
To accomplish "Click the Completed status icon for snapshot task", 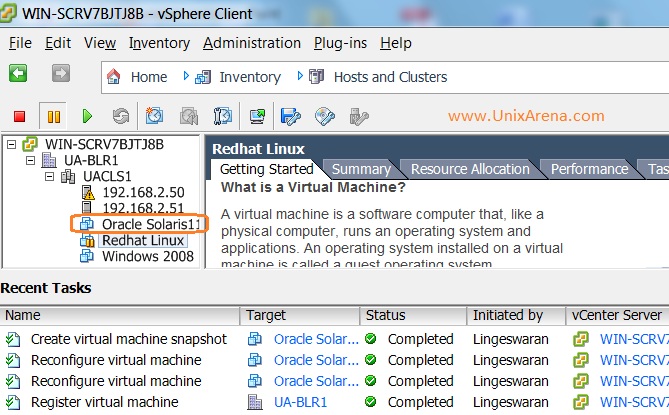I will pyautogui.click(x=371, y=339).
